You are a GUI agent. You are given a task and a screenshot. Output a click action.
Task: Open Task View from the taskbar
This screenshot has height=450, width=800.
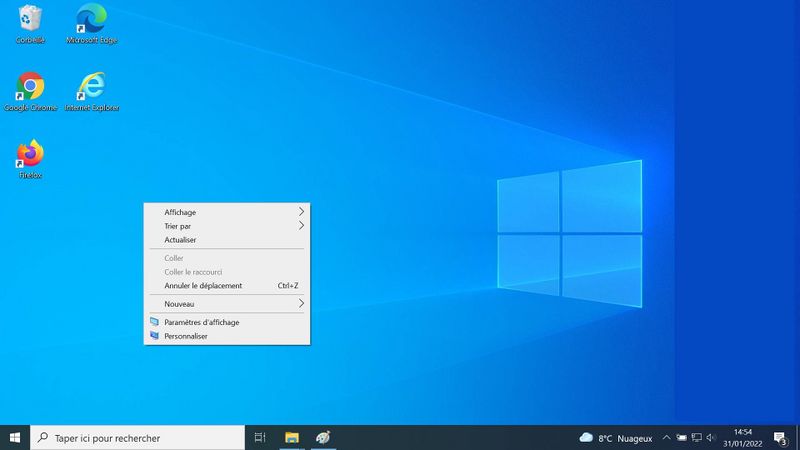[260, 438]
